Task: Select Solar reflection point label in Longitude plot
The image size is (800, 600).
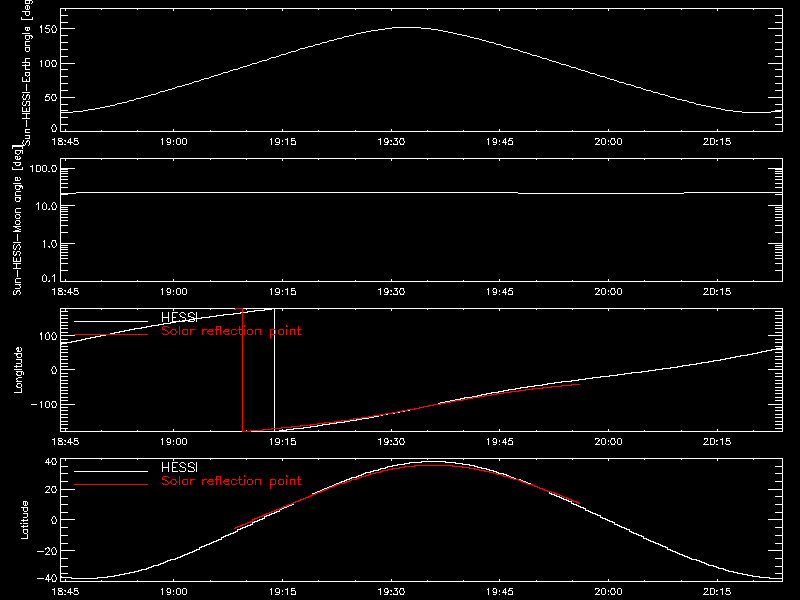Action: [x=231, y=331]
